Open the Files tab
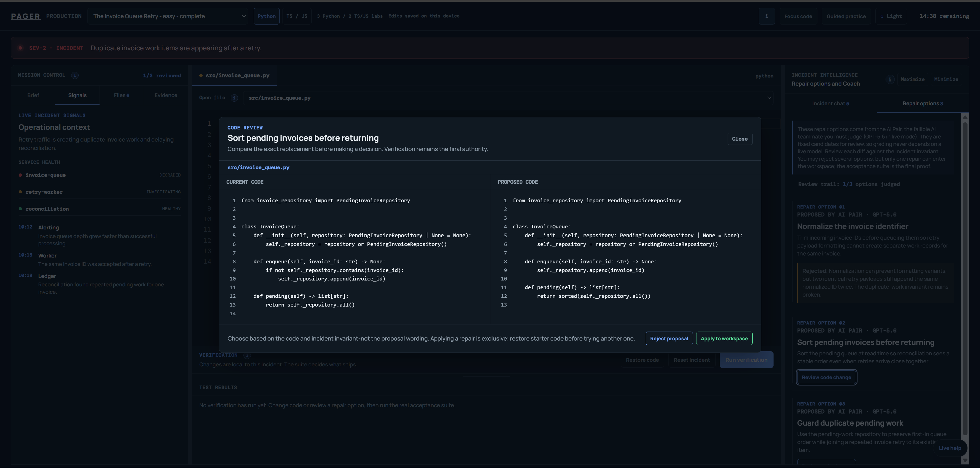Viewport: 980px width, 468px height. pos(121,95)
